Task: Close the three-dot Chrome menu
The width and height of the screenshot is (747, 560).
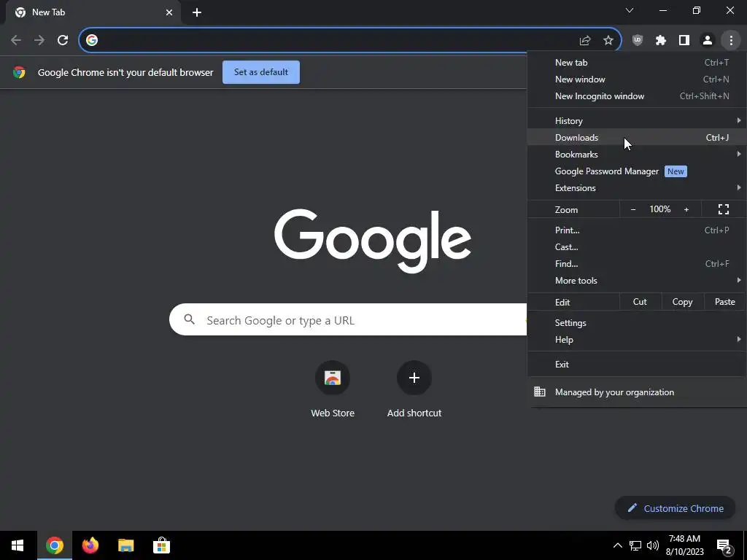Action: point(731,40)
